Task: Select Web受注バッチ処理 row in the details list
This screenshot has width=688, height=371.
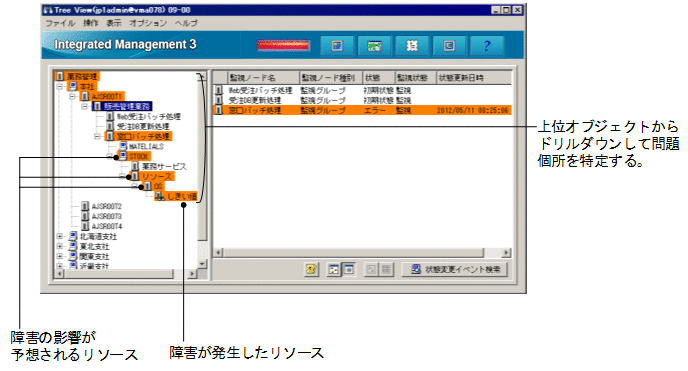Action: (362, 90)
